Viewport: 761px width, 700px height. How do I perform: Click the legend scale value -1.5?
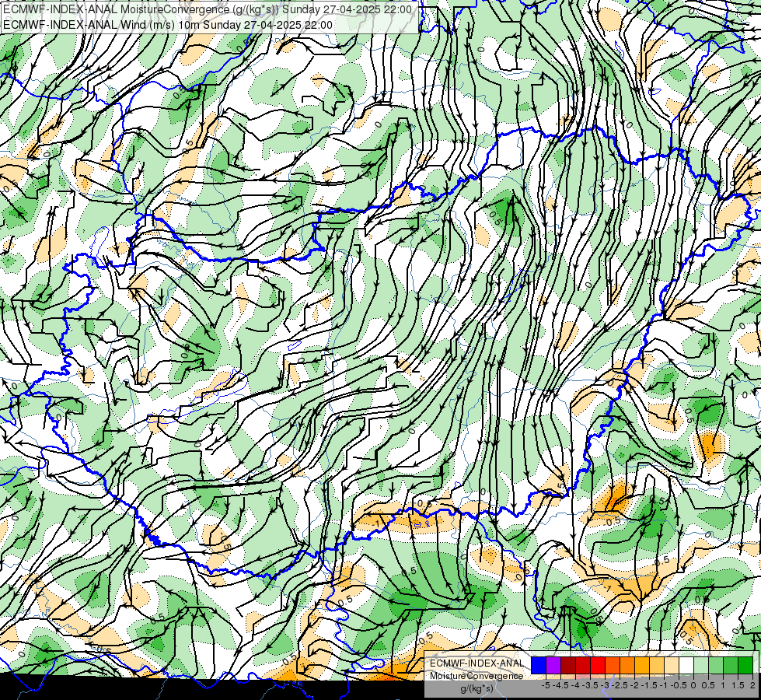[649, 685]
